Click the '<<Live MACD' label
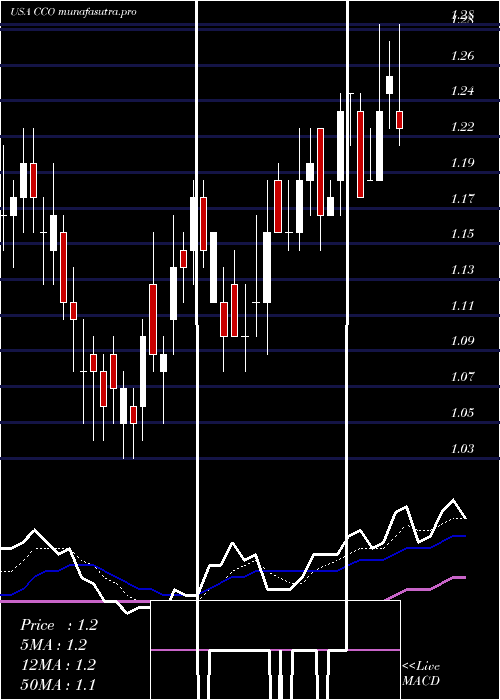This screenshot has width=500, height=700. coord(421,673)
